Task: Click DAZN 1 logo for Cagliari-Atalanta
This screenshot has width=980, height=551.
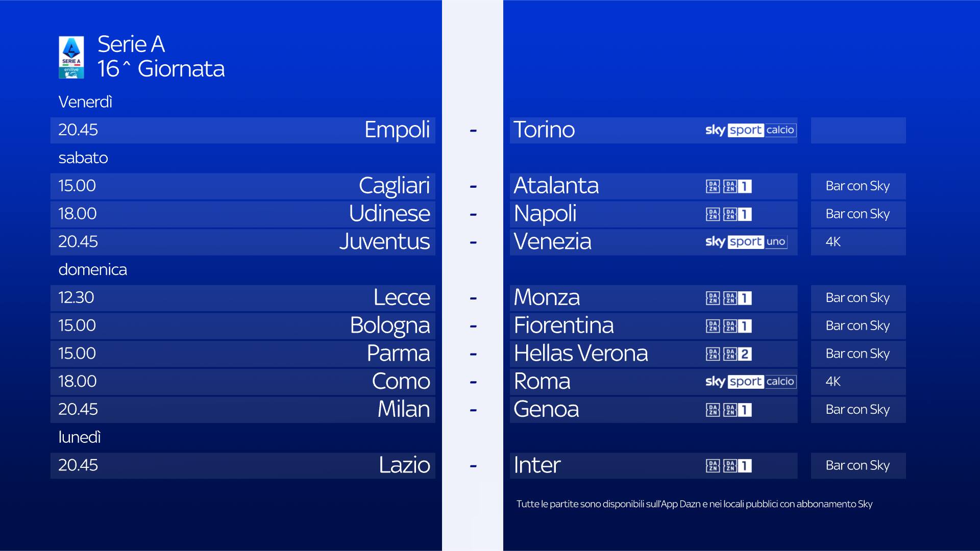Action: click(x=728, y=186)
